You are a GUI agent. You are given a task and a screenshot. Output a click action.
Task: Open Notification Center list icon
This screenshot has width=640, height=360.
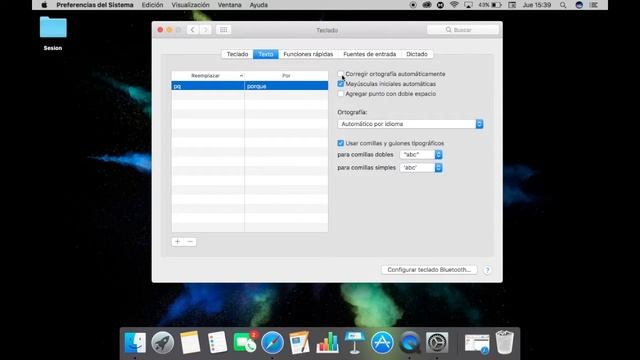point(594,5)
